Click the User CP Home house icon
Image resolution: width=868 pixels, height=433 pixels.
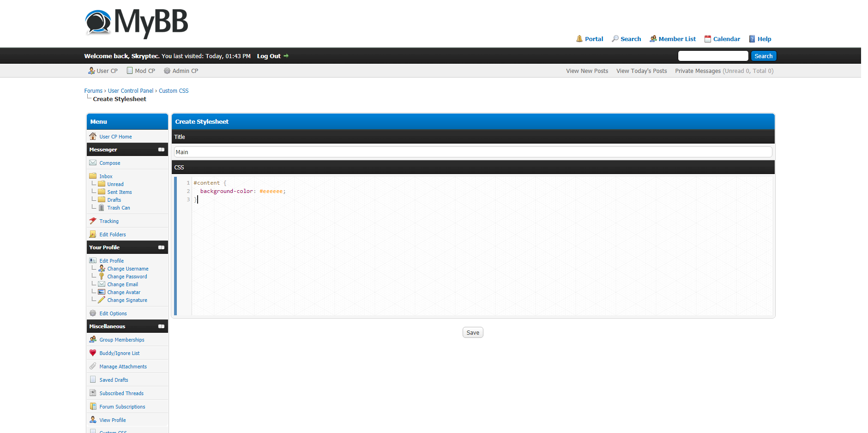[93, 136]
